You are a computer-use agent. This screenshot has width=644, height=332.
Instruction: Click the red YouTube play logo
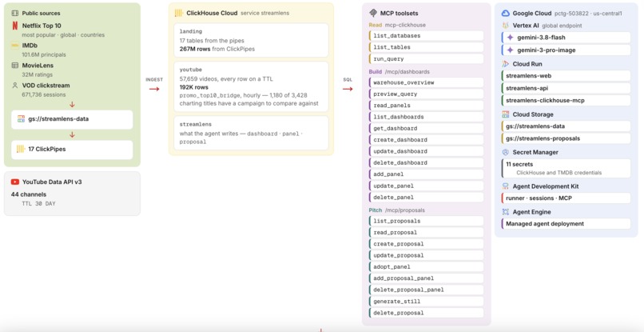pyautogui.click(x=15, y=182)
